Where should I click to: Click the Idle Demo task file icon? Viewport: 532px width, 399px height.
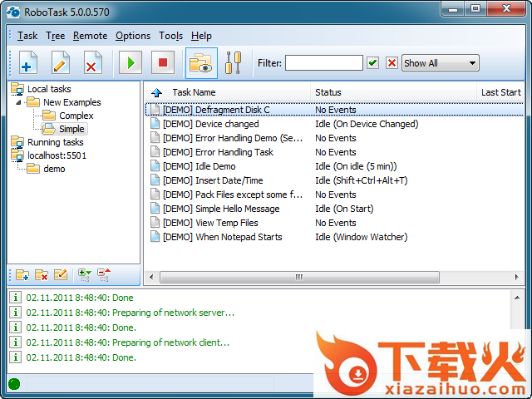155,166
